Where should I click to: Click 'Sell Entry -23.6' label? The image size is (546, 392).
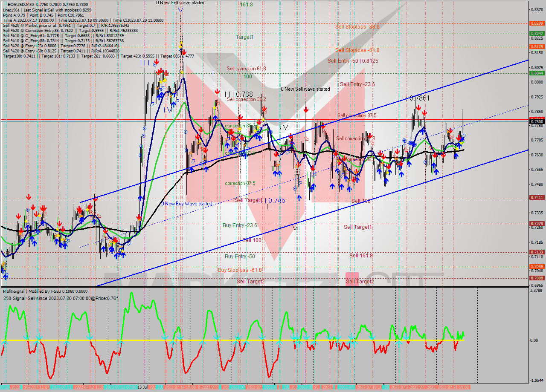(x=357, y=84)
